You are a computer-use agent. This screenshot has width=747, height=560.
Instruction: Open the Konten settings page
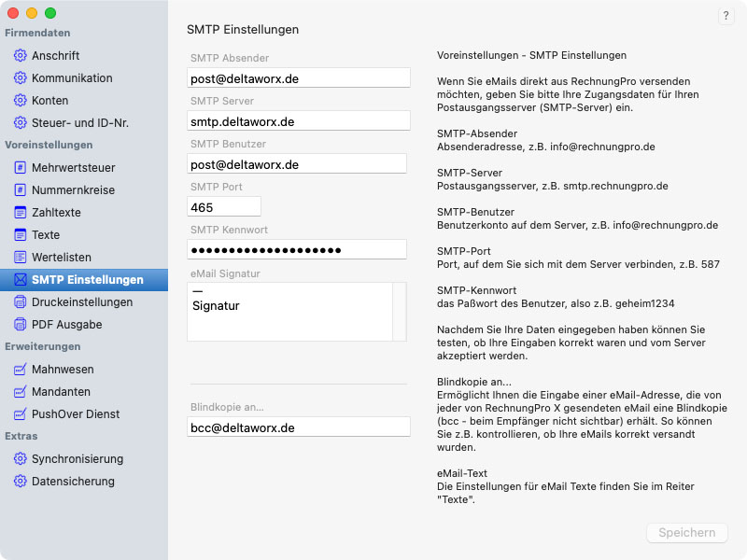click(x=49, y=101)
